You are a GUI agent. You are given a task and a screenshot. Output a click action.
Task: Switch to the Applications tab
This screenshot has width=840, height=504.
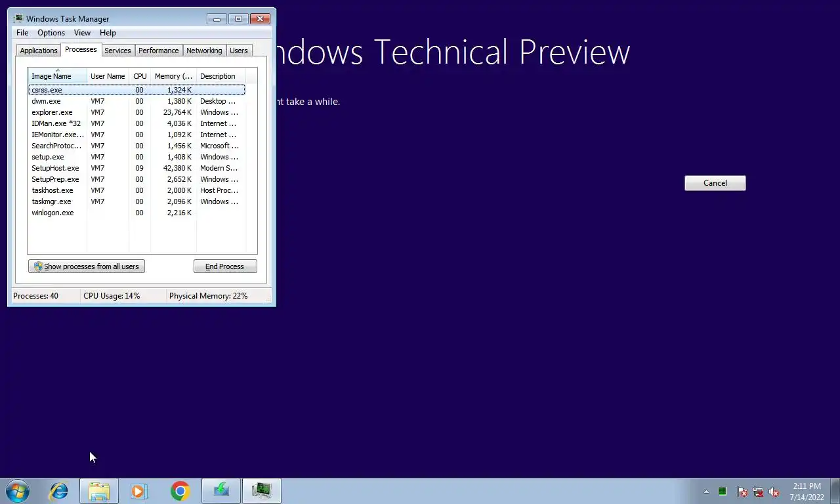click(x=39, y=51)
